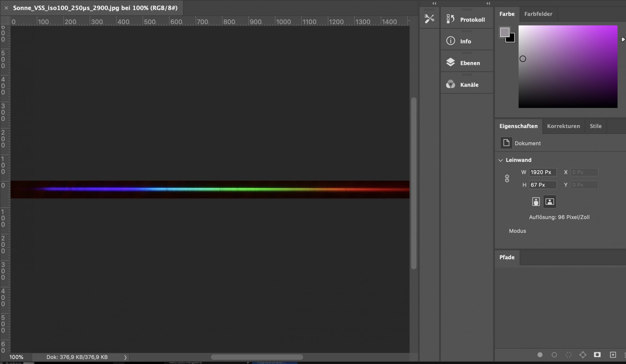Click the Dokument icon in Eigenschaften
This screenshot has width=626, height=364.
pos(506,143)
